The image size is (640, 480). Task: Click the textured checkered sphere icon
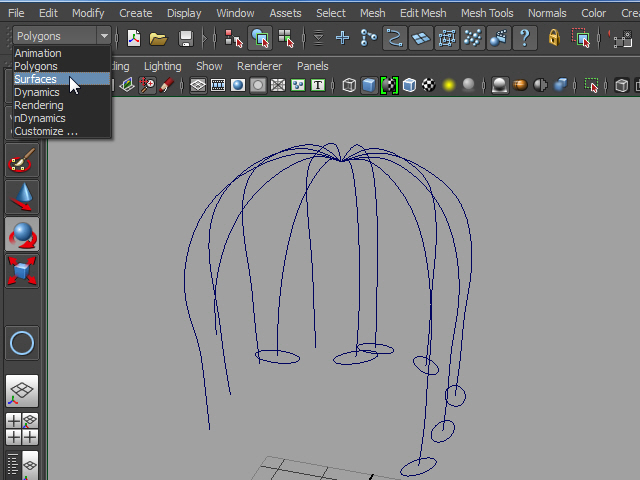click(429, 85)
